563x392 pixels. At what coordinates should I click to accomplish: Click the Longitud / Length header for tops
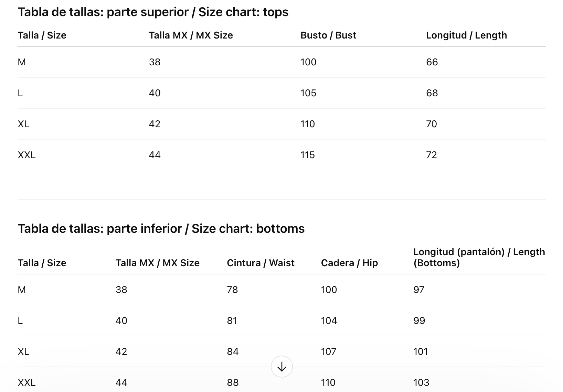click(466, 35)
